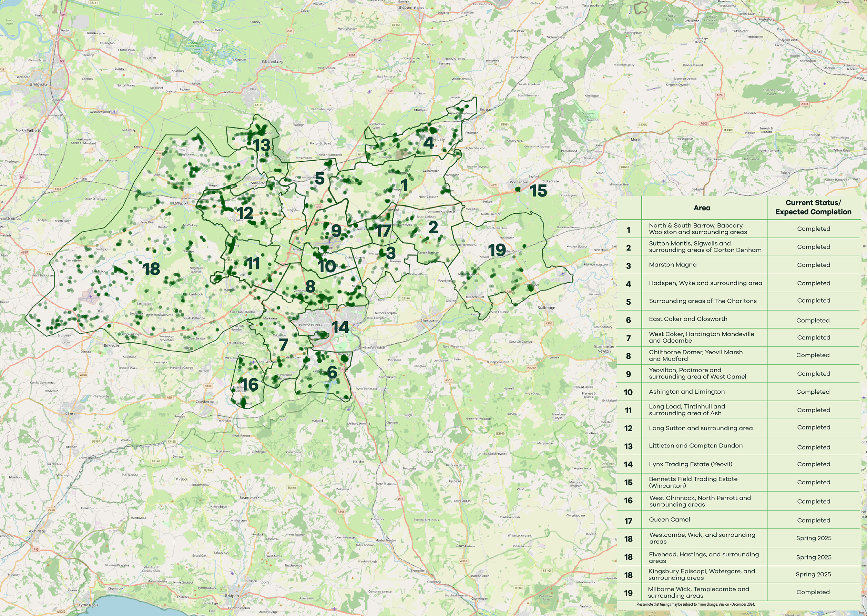Click the Lyme Regis label on map
The image size is (867, 616).
tap(89, 605)
